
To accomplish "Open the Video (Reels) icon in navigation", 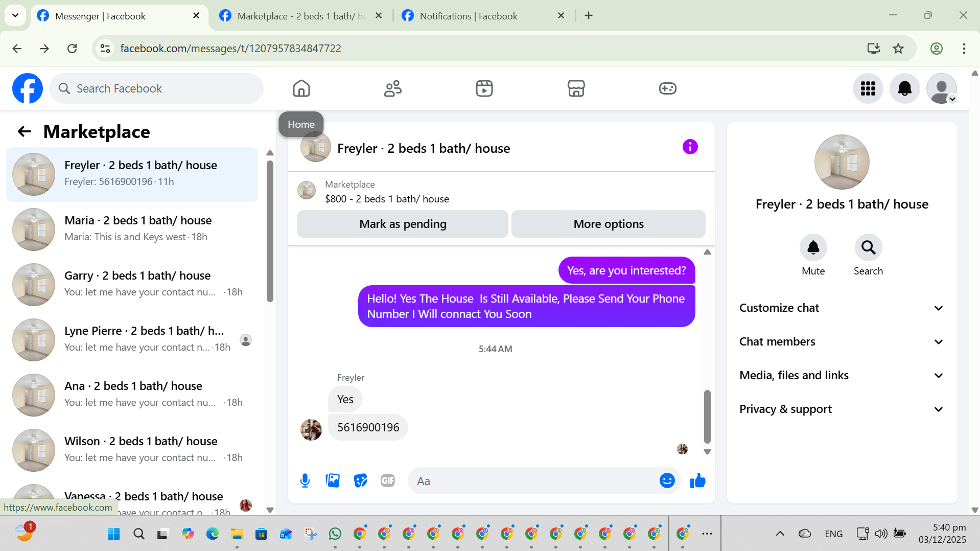I will pos(484,88).
